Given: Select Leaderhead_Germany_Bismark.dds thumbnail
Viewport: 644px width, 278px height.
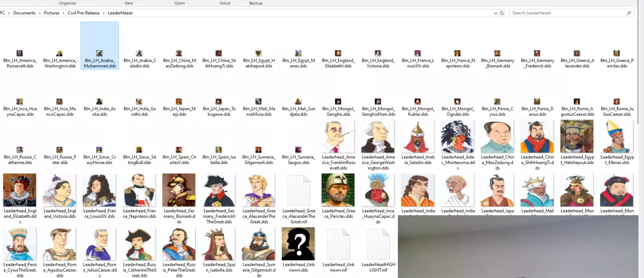Looking at the screenshot, I should pyautogui.click(x=179, y=190).
